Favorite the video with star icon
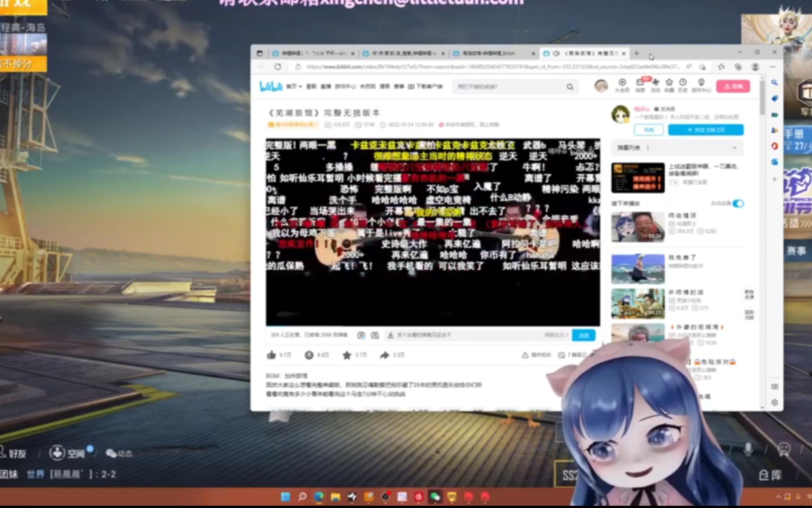This screenshot has width=812, height=508. (347, 355)
